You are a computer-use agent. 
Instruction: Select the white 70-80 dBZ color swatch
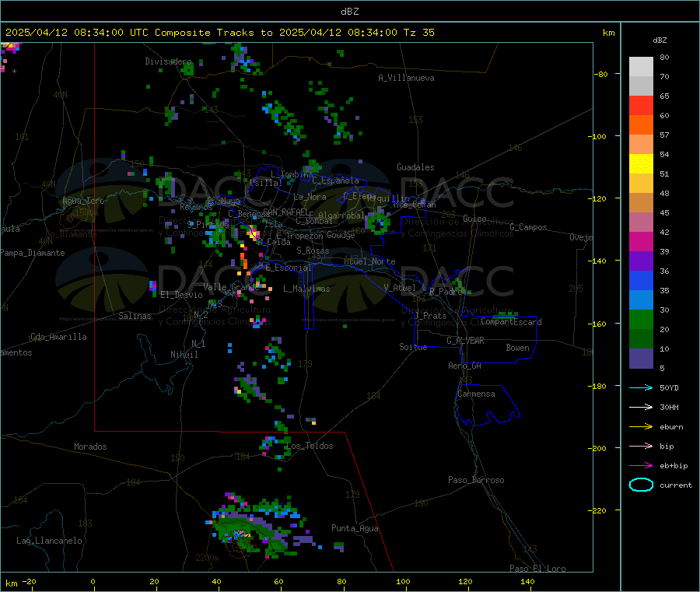coord(641,67)
